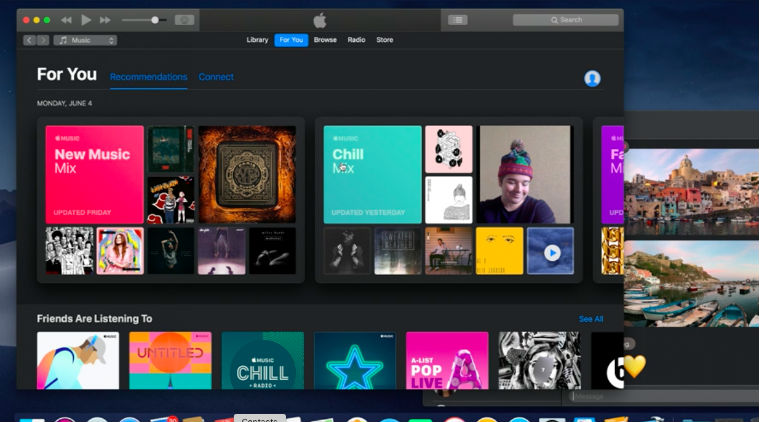Open the purple mix tile at right edge
This screenshot has width=759, height=422.
click(x=612, y=175)
